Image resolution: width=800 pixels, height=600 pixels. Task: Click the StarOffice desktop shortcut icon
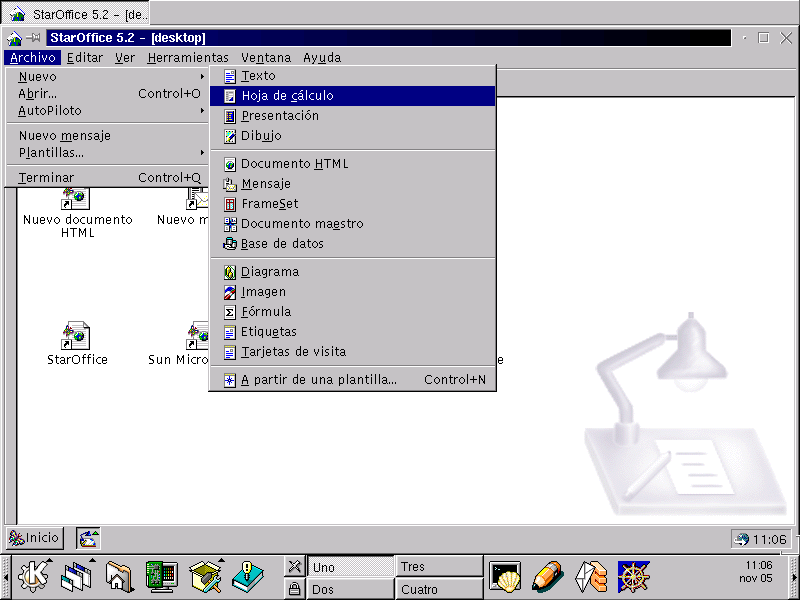point(77,335)
